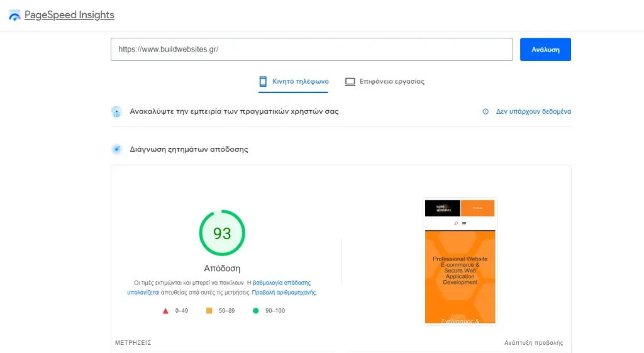The width and height of the screenshot is (644, 353).
Task: Click the desktop monitor icon
Action: click(x=350, y=82)
